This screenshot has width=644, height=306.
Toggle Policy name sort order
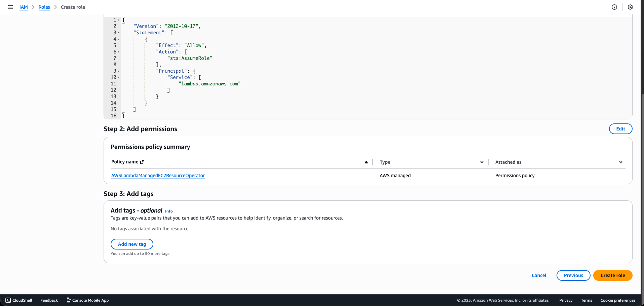[x=366, y=162]
